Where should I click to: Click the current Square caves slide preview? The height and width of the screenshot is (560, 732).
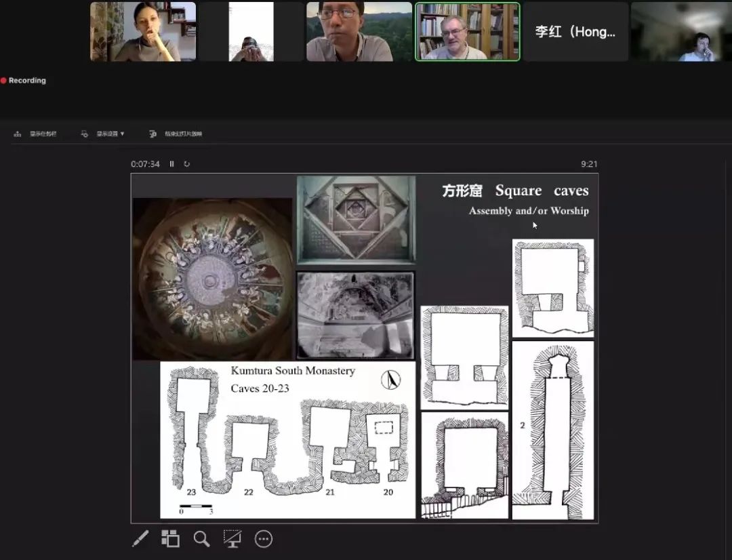(365, 348)
